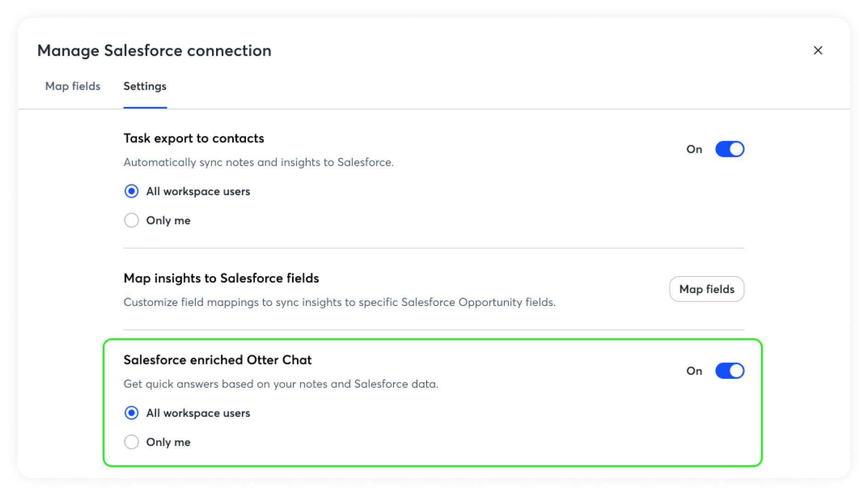Select All workspace users radio for Task export
This screenshot has width=868, height=496.
pos(131,191)
